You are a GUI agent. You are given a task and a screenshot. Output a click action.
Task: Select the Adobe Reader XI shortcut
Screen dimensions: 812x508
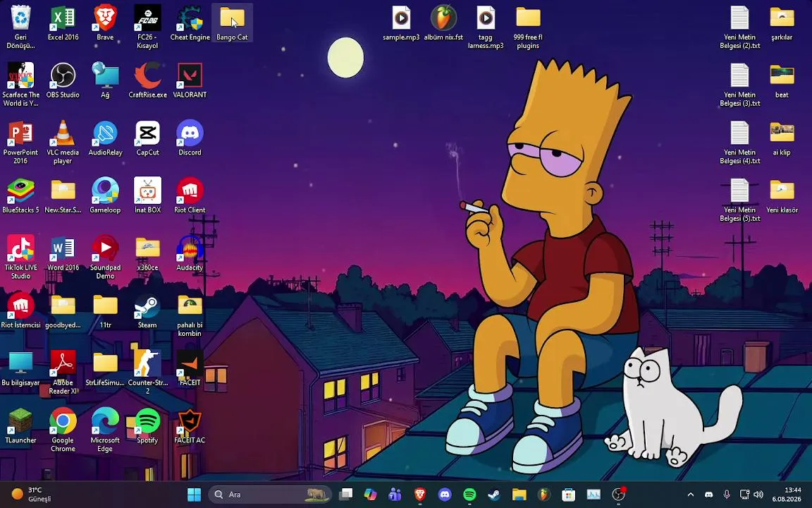63,372
